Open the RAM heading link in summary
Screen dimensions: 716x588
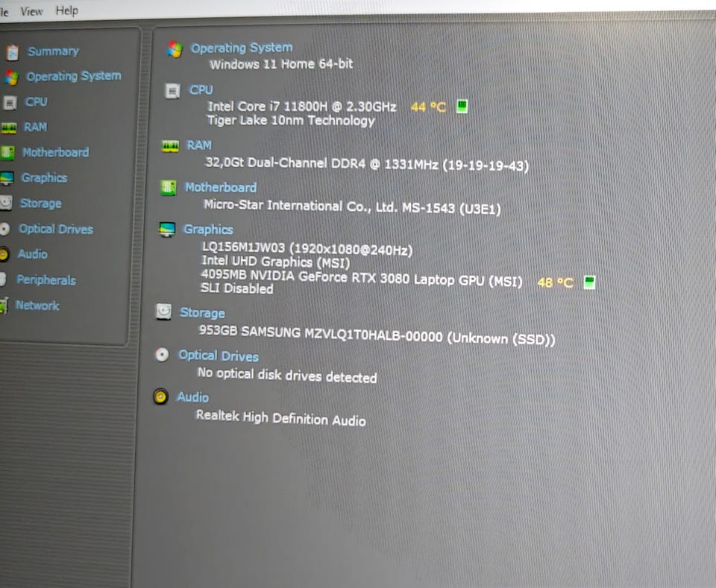pyautogui.click(x=200, y=145)
